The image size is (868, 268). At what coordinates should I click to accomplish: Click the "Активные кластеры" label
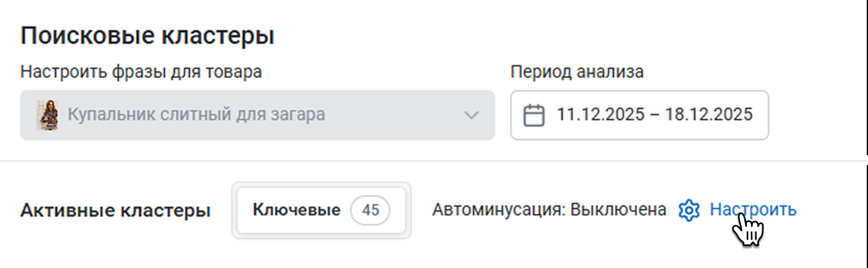[115, 210]
